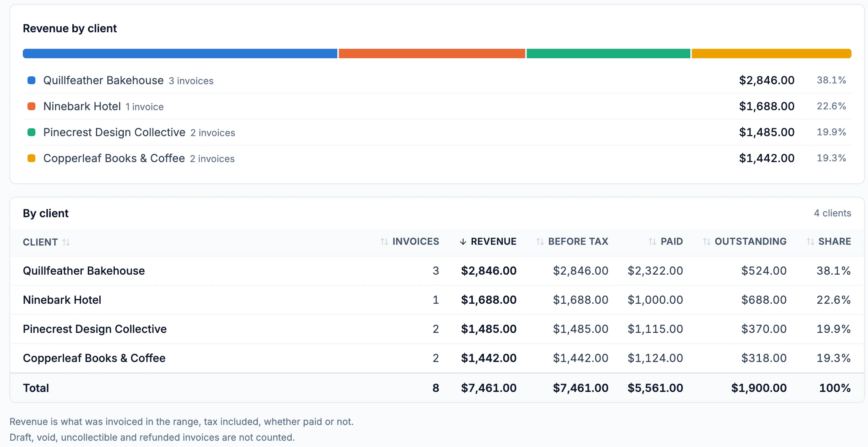Open Ninebark Hotel row in By client table
This screenshot has width=868, height=447.
point(437,300)
